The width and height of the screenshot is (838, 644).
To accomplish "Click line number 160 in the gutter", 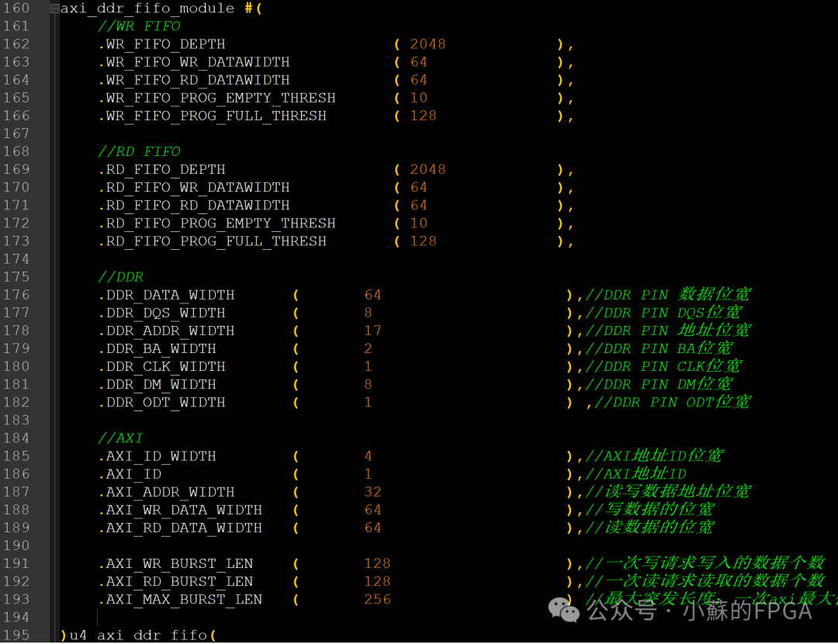I will point(17,9).
